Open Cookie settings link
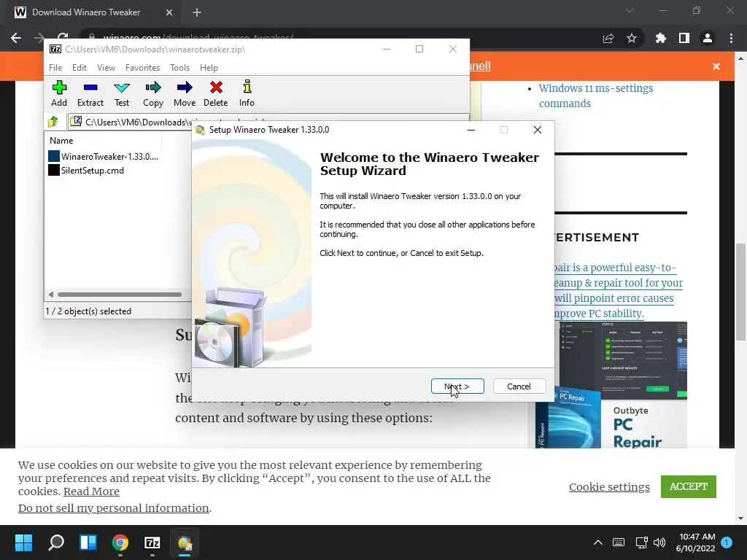Screen dimensions: 747x560 [x=609, y=486]
